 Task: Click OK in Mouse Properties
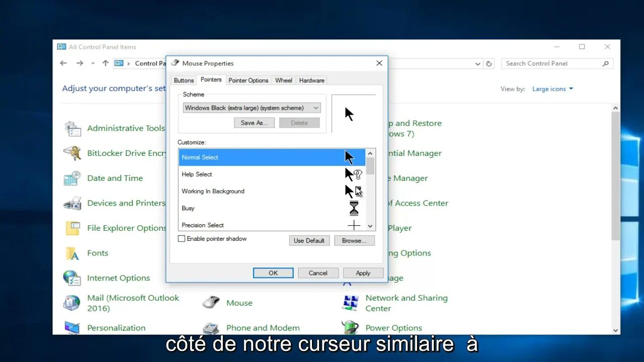tap(273, 273)
